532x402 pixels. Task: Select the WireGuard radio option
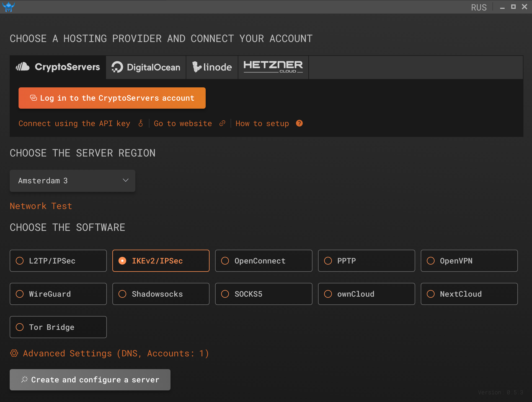pos(20,294)
